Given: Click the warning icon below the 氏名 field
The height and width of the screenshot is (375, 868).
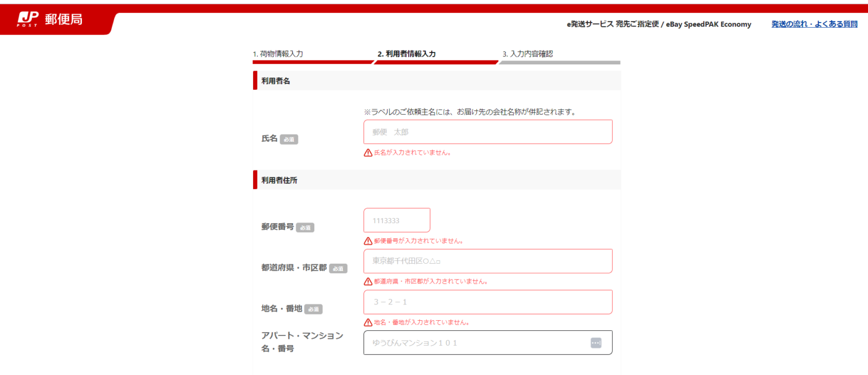Looking at the screenshot, I should click(367, 151).
